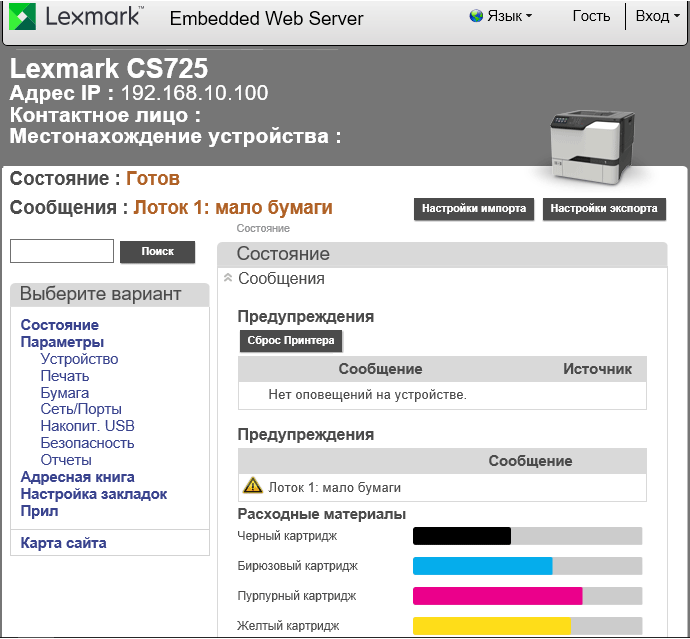Click the Сброс Принтера button

point(291,341)
